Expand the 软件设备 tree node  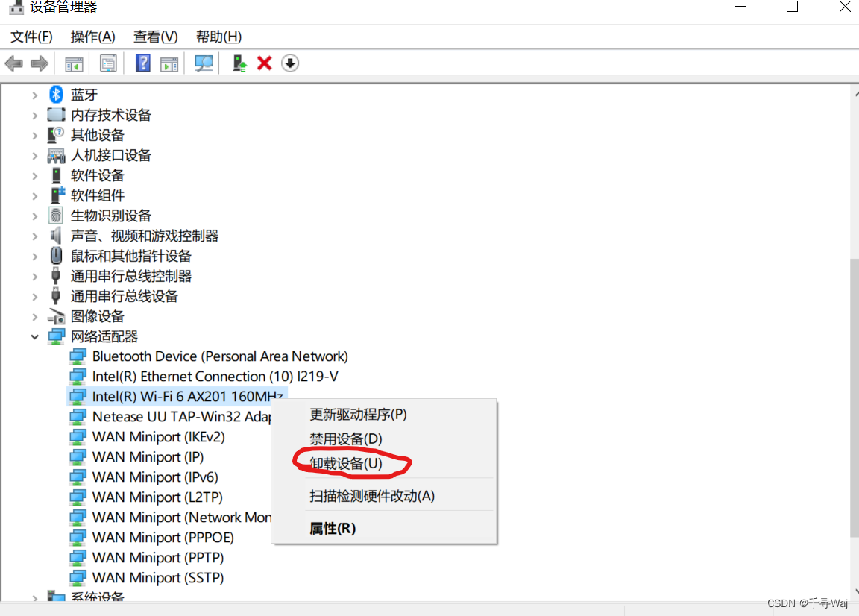pos(34,176)
